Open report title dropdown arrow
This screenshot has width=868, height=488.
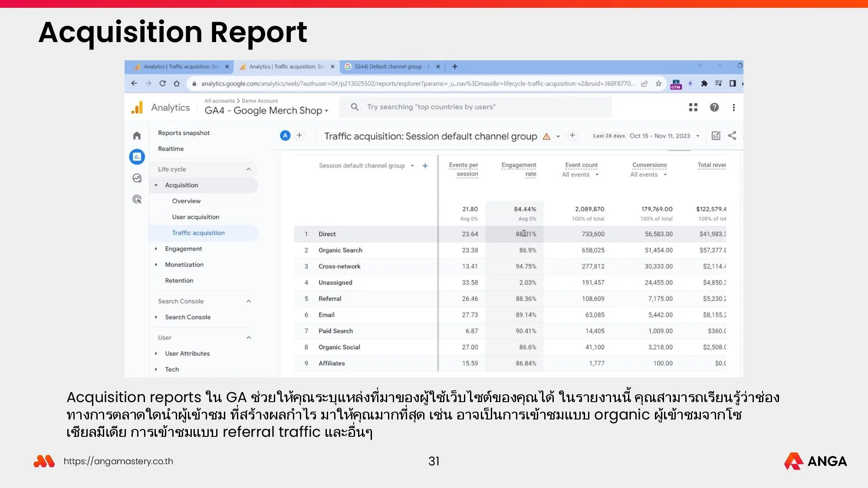(558, 136)
